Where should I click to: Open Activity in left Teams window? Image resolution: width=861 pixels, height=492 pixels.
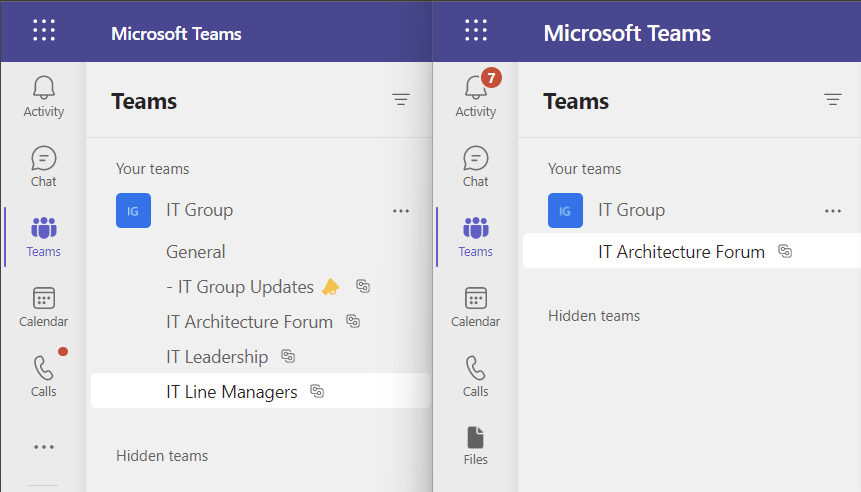(43, 97)
